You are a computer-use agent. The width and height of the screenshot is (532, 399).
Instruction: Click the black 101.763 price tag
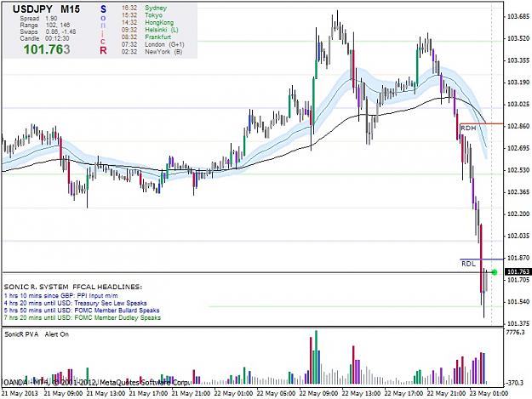(x=518, y=272)
